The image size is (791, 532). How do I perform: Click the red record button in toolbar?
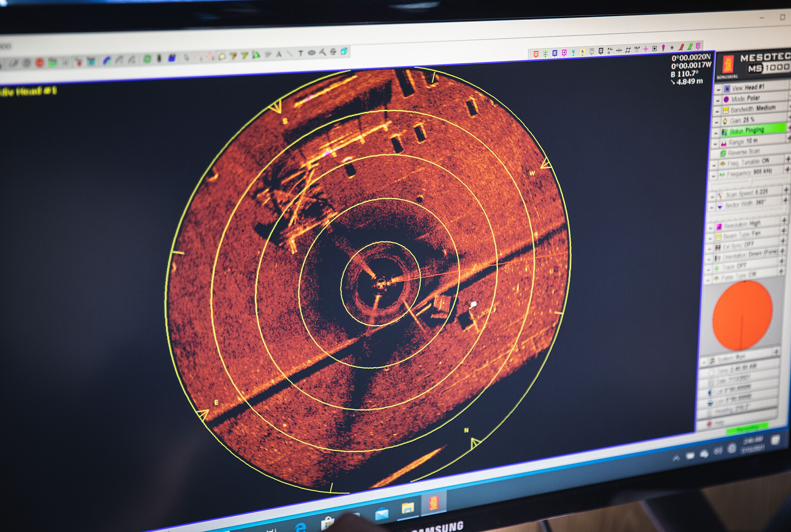pyautogui.click(x=40, y=63)
